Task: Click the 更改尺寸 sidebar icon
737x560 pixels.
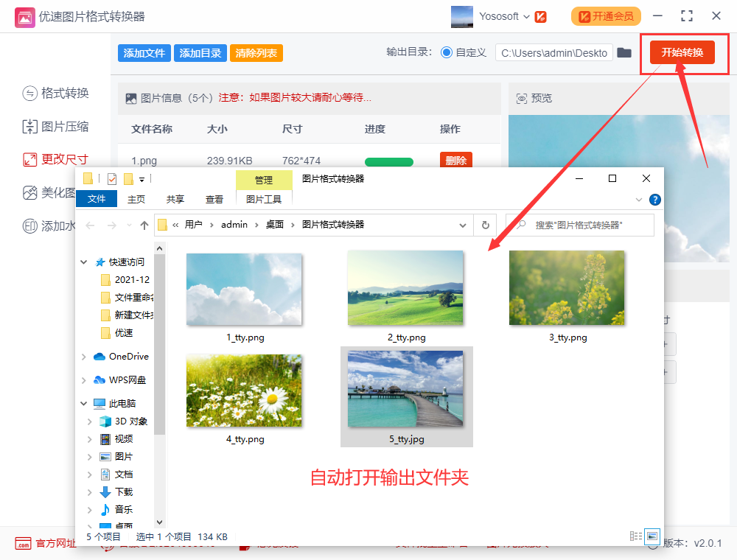Action: click(x=30, y=159)
